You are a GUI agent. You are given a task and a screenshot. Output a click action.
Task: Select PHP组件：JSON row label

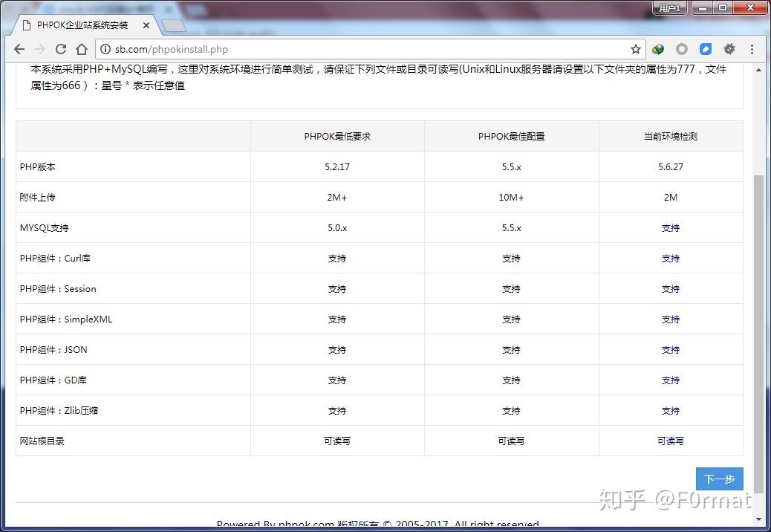[53, 349]
